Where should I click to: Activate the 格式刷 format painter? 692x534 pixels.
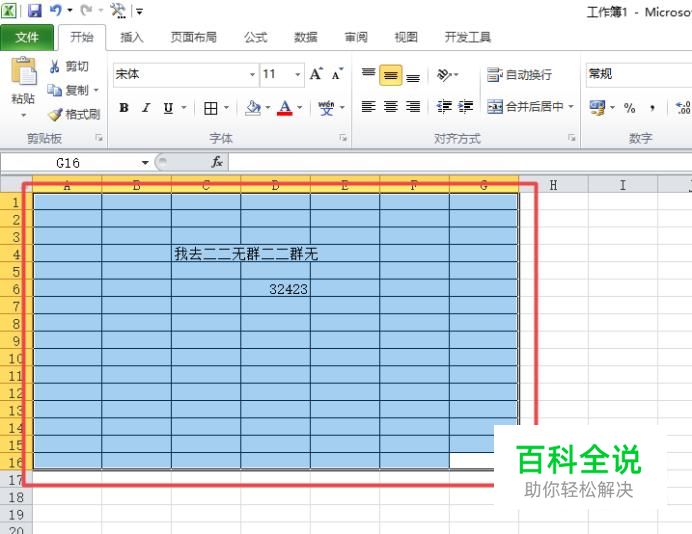tap(74, 115)
